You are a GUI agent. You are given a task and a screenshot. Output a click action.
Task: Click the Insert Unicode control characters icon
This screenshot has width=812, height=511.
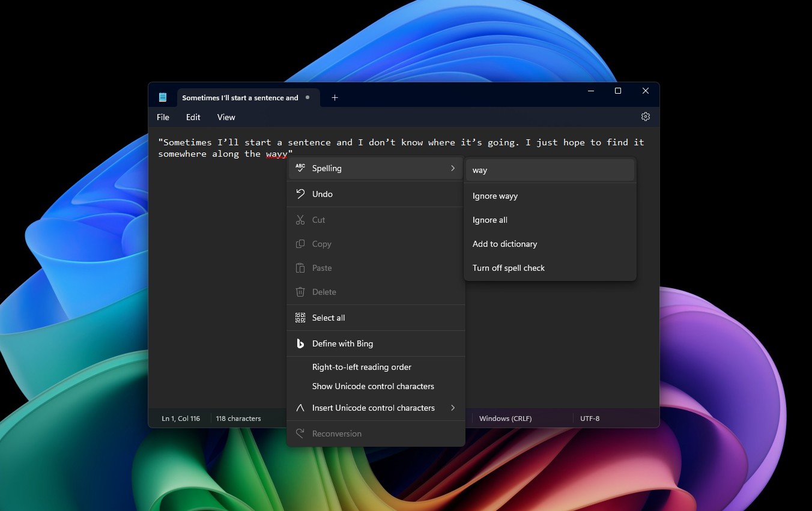tap(300, 408)
